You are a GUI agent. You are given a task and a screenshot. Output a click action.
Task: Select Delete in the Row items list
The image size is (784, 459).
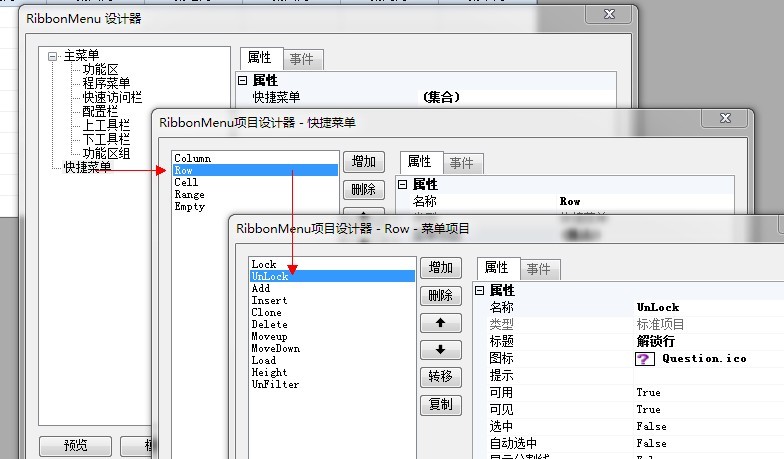click(332, 324)
